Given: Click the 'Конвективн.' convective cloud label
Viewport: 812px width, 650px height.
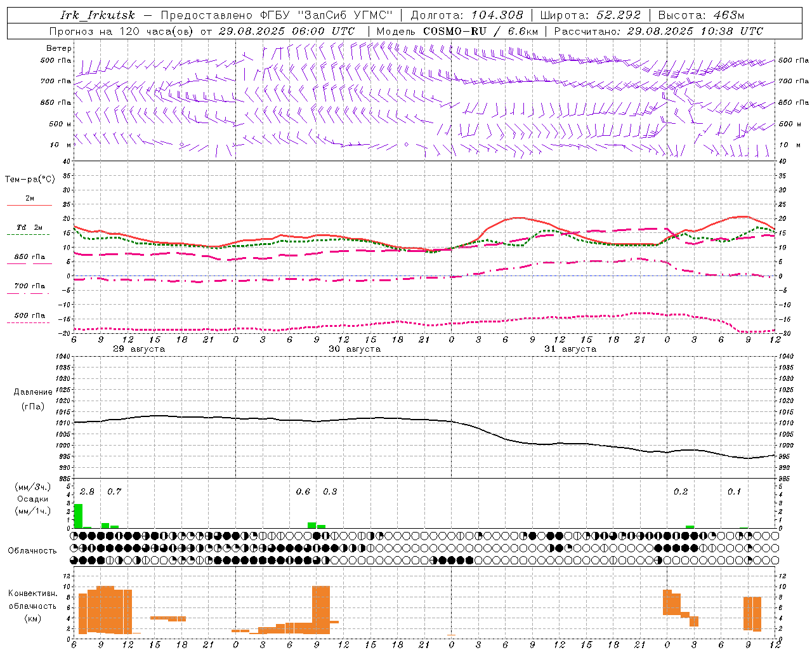Looking at the screenshot, I should [x=33, y=594].
